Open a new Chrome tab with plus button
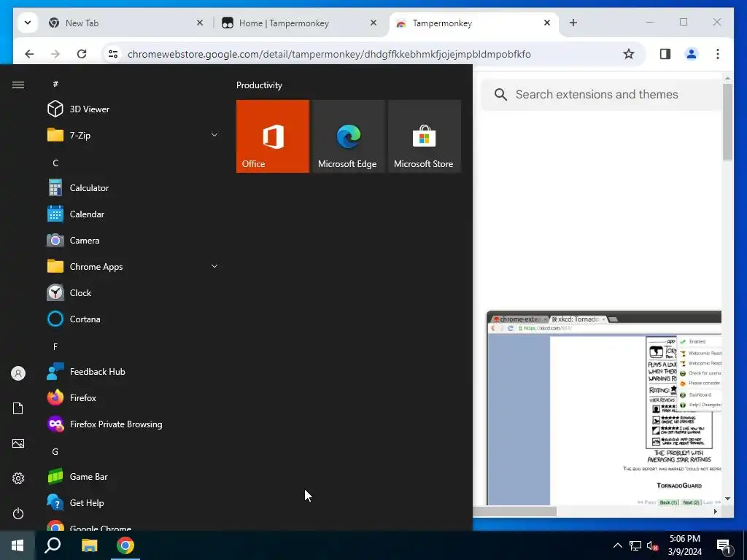Screen dimensions: 747x560 pos(573,23)
